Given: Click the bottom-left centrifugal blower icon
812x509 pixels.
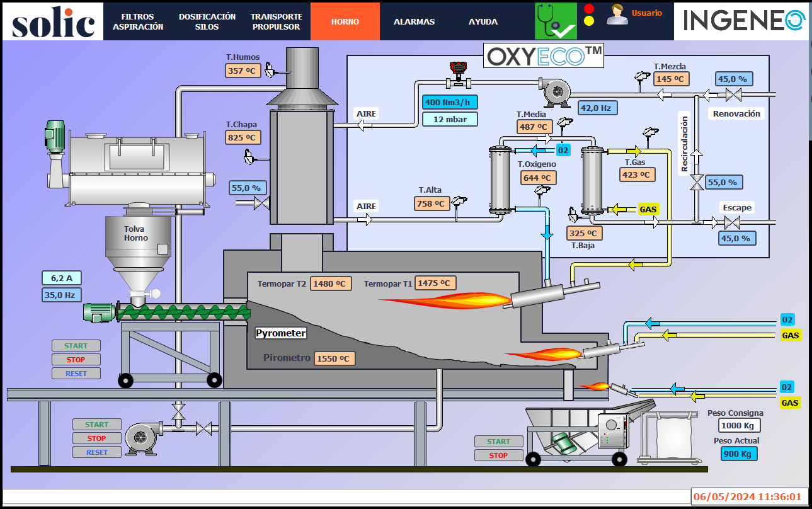Looking at the screenshot, I should pos(141,437).
